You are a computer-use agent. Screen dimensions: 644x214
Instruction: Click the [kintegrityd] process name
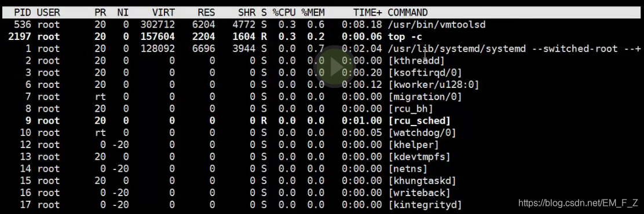coord(425,205)
